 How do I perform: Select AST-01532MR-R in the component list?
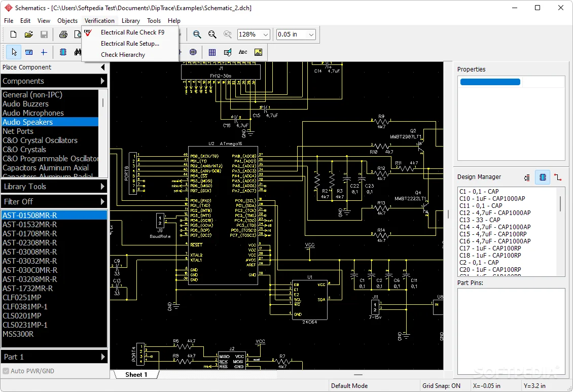pos(30,224)
